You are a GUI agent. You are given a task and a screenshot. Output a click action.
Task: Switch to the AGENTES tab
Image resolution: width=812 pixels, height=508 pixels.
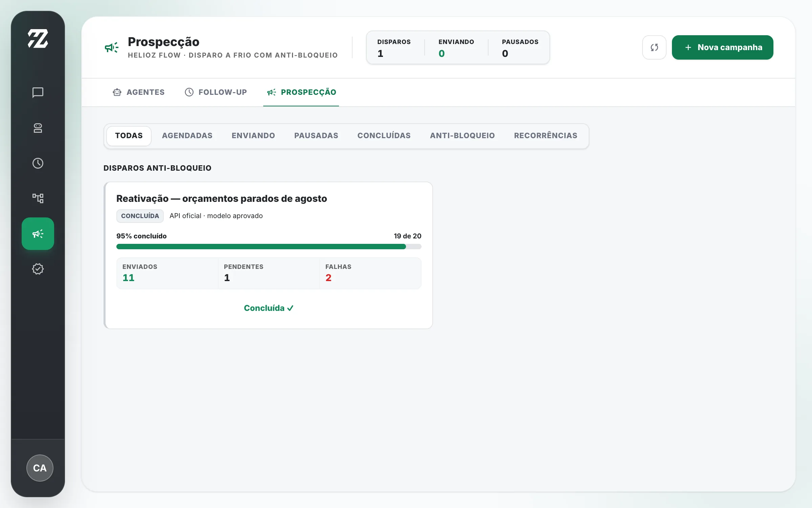139,92
